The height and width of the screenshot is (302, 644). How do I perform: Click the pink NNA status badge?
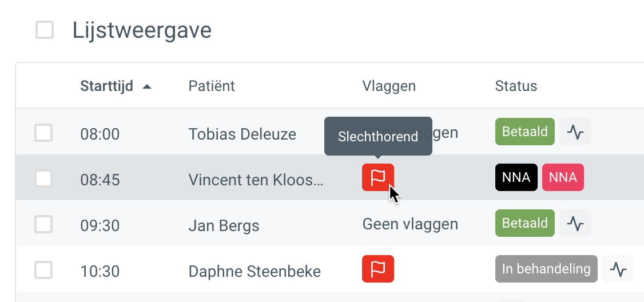point(563,177)
